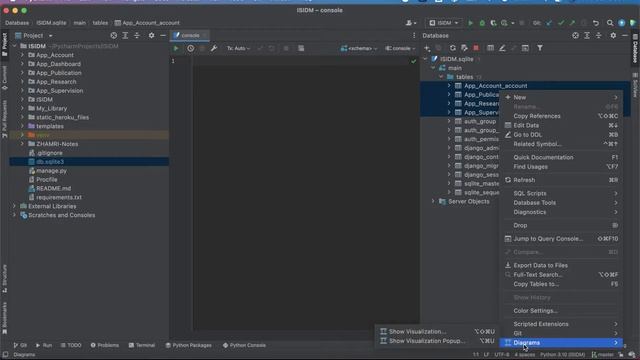This screenshot has height=360, width=640.
Task: Collapse the tables node in Database tree
Action: [x=441, y=77]
